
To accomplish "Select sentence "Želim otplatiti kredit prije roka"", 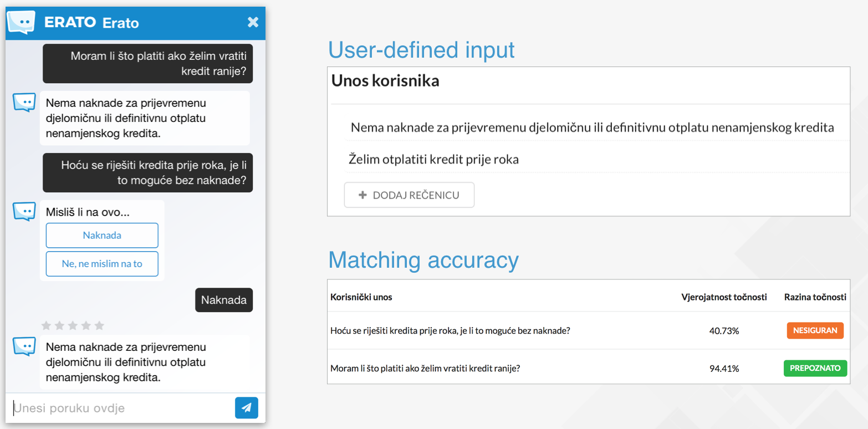I will 433,160.
